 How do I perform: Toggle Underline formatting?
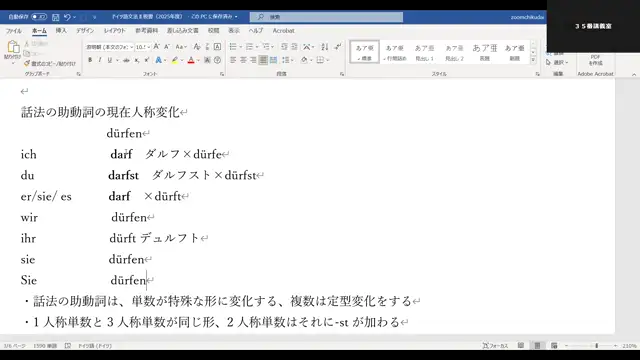tap(109, 60)
